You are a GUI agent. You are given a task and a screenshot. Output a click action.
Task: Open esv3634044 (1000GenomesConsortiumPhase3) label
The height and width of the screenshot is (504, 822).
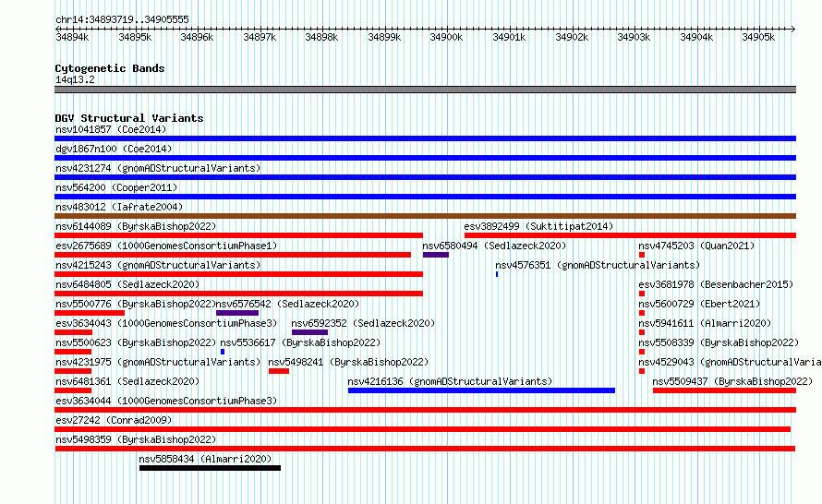click(x=166, y=401)
